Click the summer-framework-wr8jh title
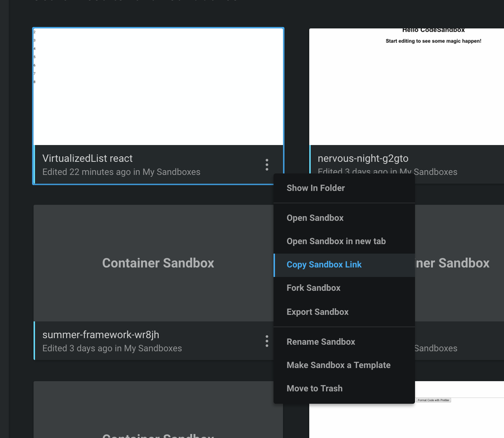Viewport: 504px width, 438px height. [101, 335]
